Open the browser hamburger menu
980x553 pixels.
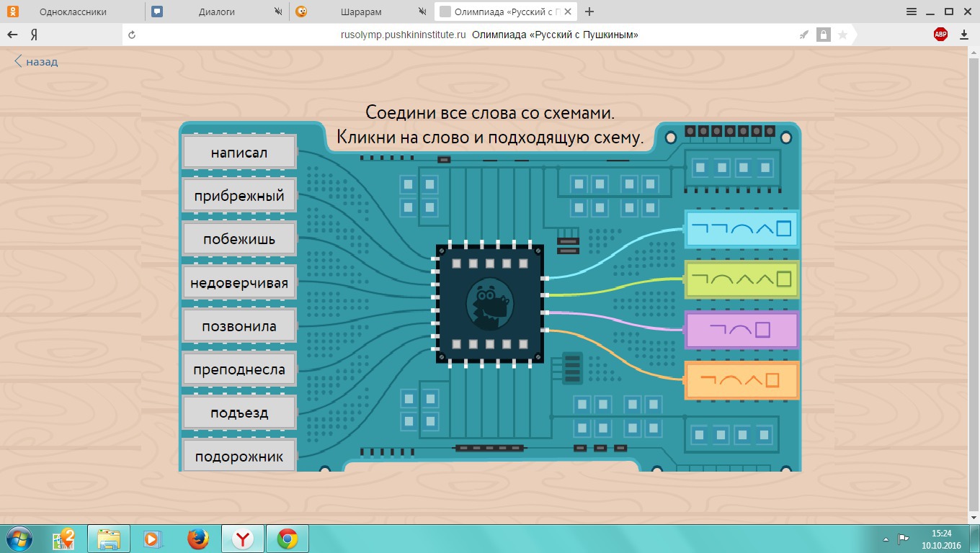tap(912, 12)
